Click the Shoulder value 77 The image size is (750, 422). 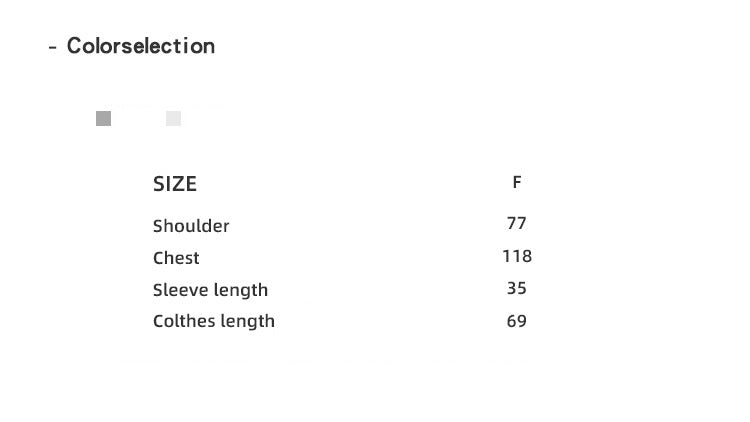click(517, 223)
